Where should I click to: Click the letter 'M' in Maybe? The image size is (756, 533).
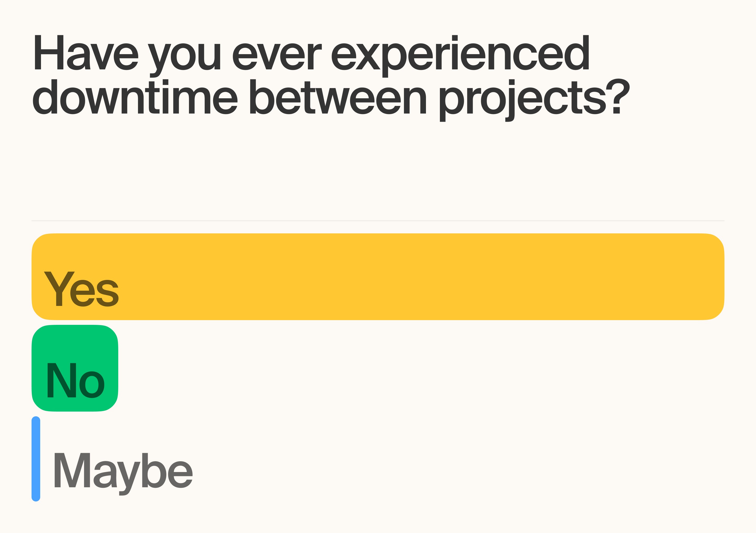pyautogui.click(x=72, y=470)
